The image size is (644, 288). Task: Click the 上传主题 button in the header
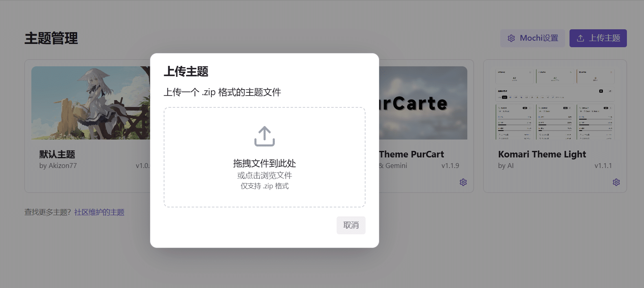point(598,38)
